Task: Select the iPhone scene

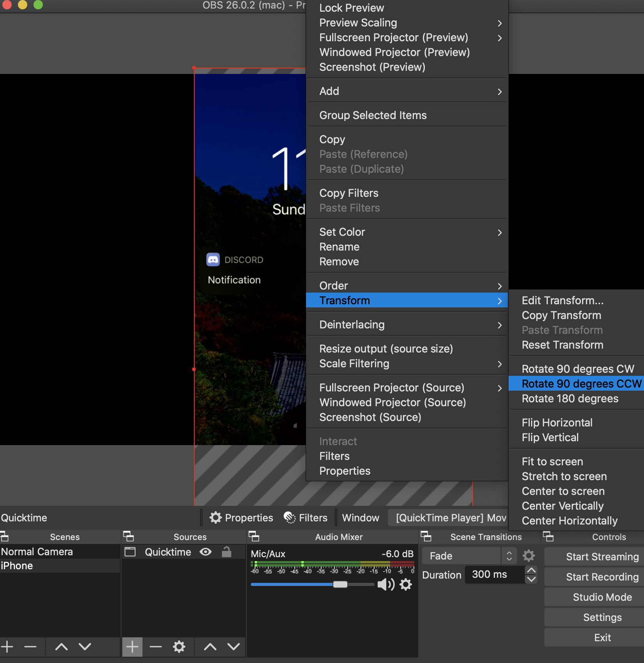Action: pos(60,566)
